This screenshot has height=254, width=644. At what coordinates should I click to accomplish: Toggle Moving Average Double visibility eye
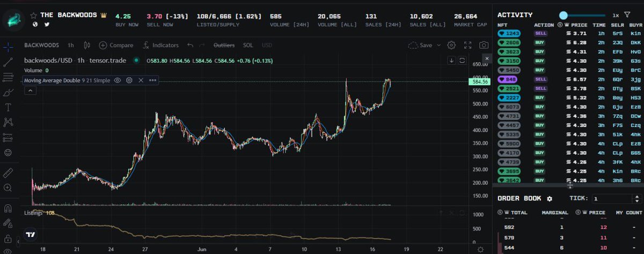click(x=118, y=80)
